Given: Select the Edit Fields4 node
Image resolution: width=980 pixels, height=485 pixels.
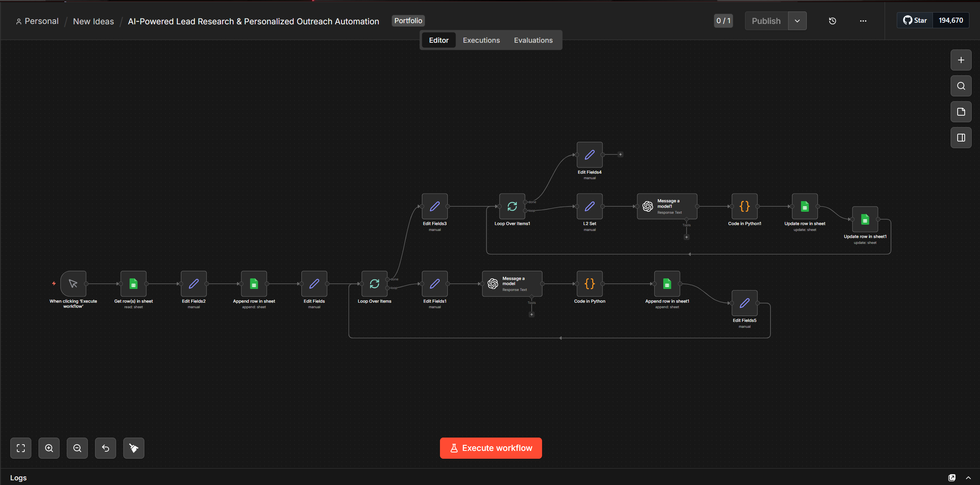Looking at the screenshot, I should tap(589, 155).
